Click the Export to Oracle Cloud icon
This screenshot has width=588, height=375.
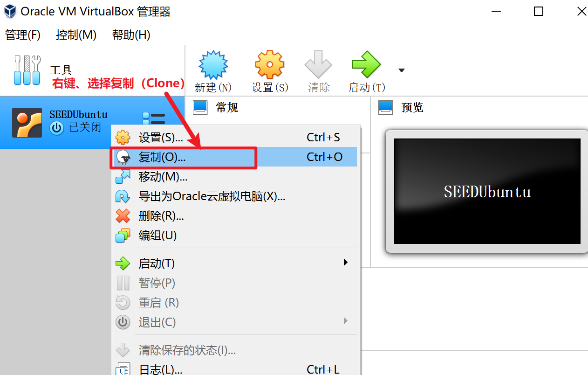pyautogui.click(x=123, y=196)
